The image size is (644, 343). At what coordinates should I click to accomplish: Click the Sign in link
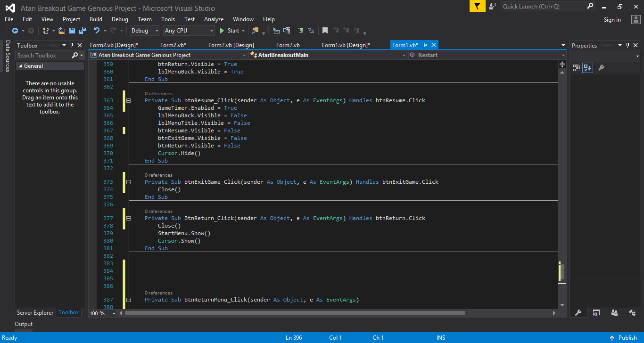tap(612, 19)
